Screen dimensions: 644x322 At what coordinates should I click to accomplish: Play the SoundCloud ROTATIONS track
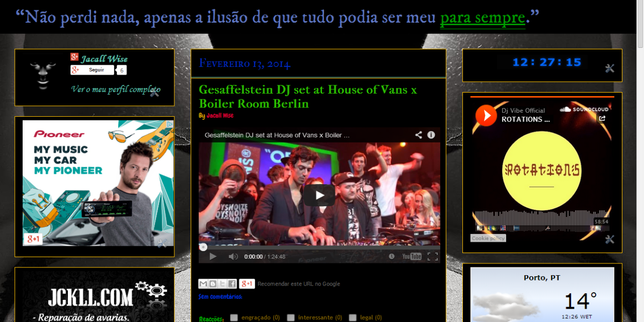[x=486, y=115]
